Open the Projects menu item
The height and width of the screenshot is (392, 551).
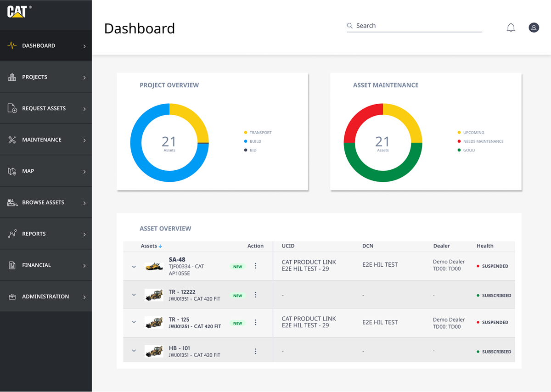[46, 77]
